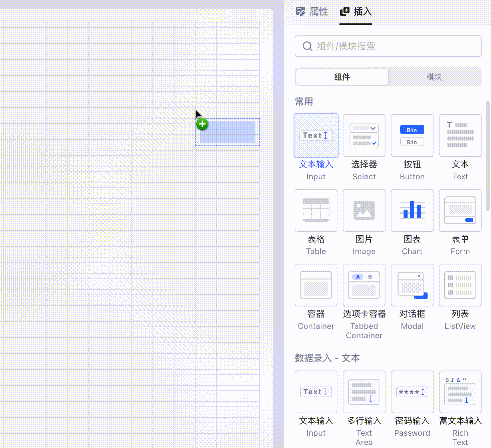Click the 常用 section heading
This screenshot has width=491, height=448.
coord(304,102)
